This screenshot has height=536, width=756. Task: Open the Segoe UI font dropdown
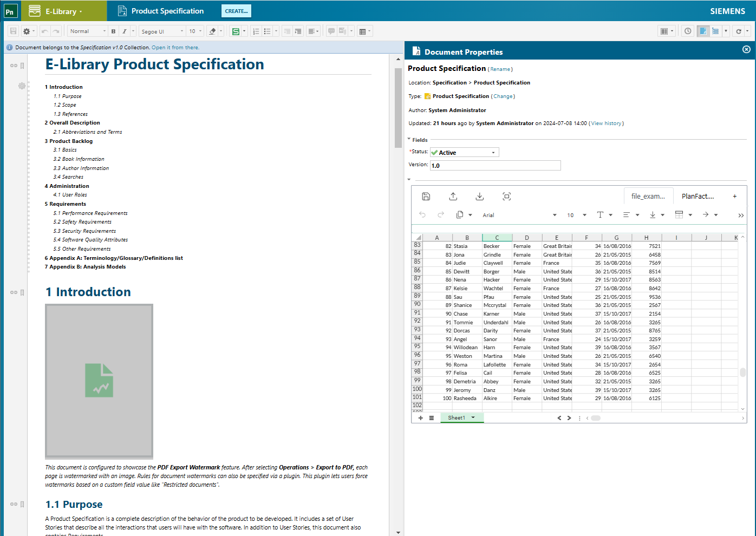click(161, 31)
